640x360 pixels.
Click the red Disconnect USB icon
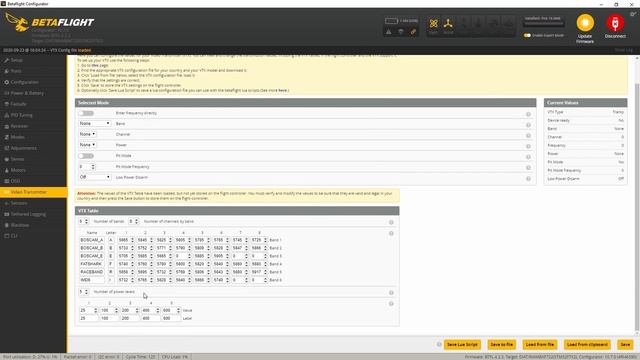(x=615, y=23)
